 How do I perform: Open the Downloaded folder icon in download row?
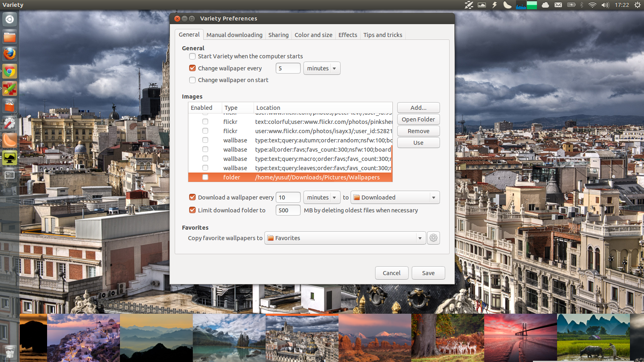(x=357, y=197)
